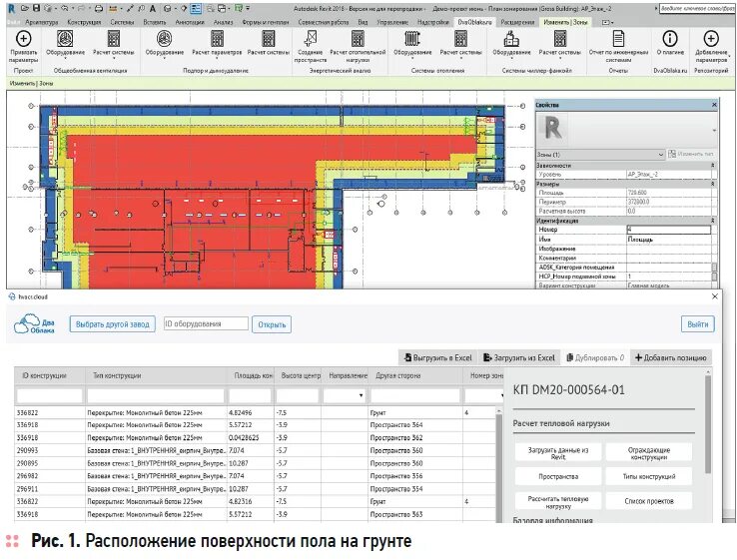The height and width of the screenshot is (560, 737).
Task: Click the Список проектов button
Action: [649, 501]
